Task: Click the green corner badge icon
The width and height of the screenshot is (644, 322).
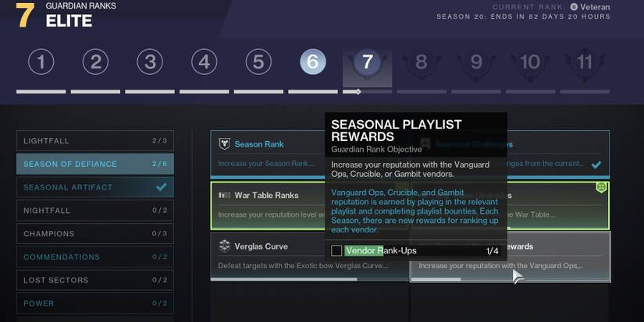Action: tap(601, 187)
